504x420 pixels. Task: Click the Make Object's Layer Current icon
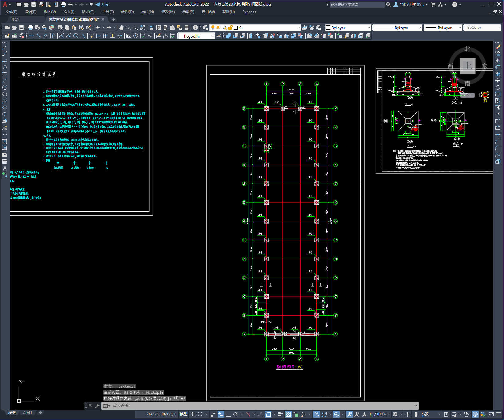coord(305,28)
